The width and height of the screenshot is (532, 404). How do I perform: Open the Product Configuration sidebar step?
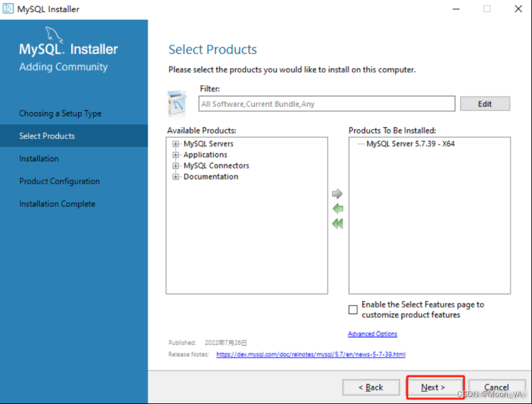tap(60, 181)
